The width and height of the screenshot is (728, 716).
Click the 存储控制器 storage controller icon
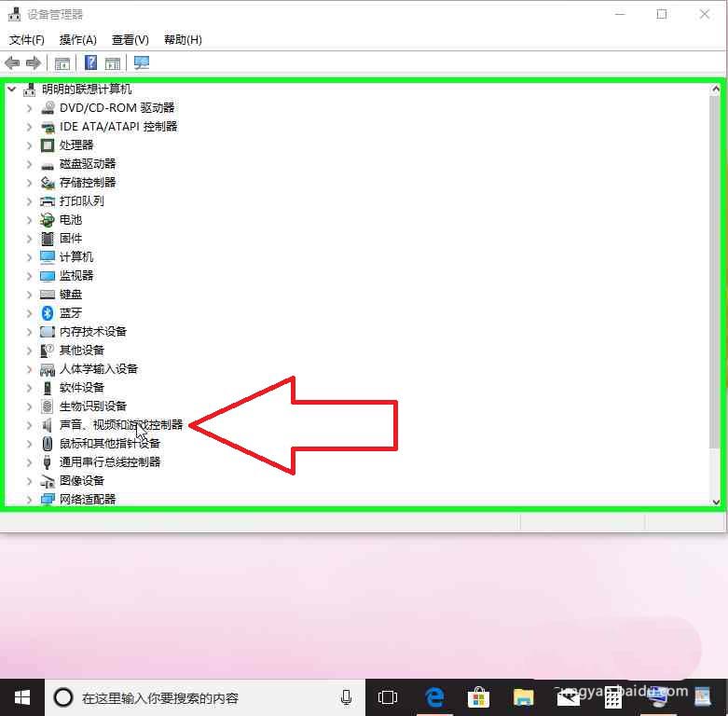pyautogui.click(x=48, y=183)
